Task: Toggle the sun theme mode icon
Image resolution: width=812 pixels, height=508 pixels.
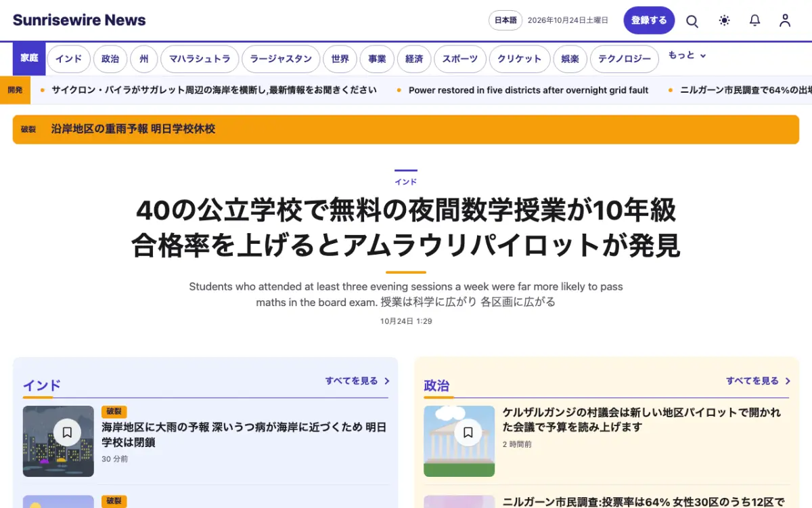Action: tap(725, 20)
